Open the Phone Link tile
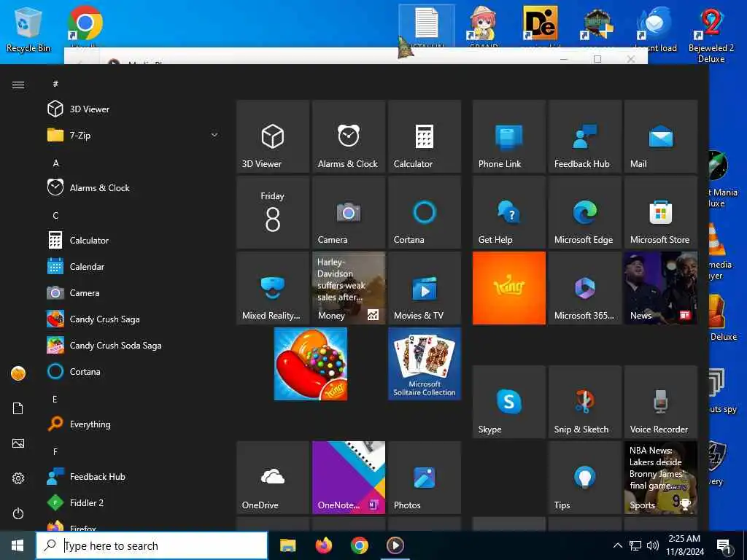Image resolution: width=747 pixels, height=560 pixels. pos(508,136)
